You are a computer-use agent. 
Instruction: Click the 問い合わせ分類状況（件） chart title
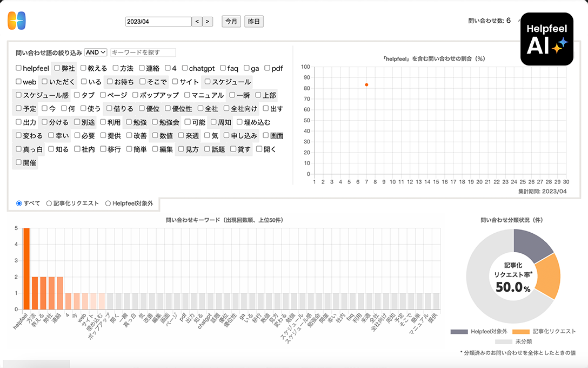512,220
